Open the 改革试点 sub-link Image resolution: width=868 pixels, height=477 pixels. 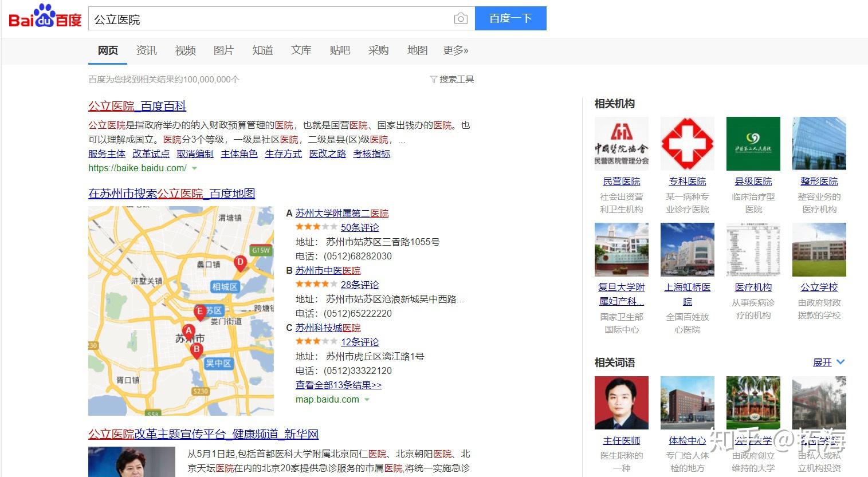(151, 153)
